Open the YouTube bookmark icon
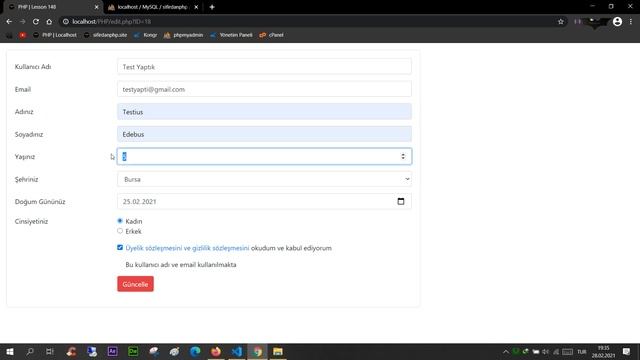 pyautogui.click(x=22, y=35)
